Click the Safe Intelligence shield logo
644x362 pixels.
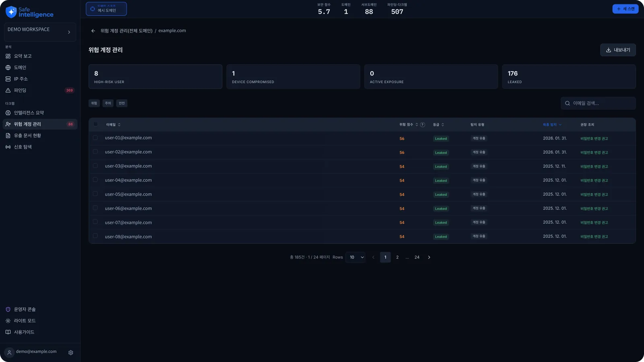click(x=11, y=12)
